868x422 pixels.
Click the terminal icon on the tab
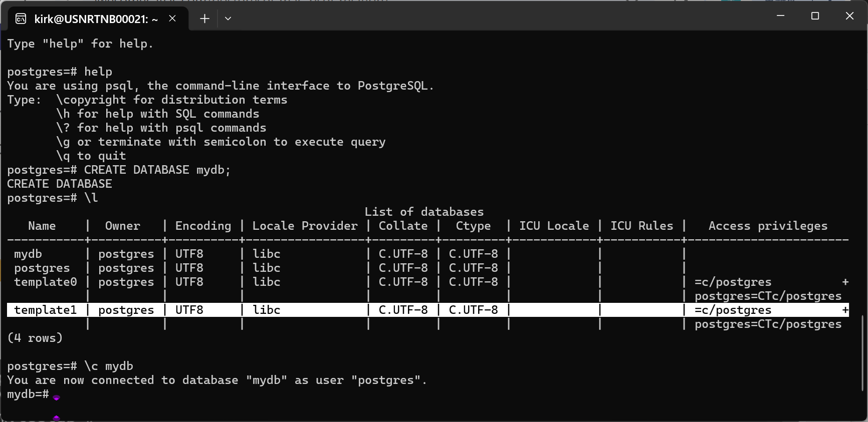click(x=21, y=19)
